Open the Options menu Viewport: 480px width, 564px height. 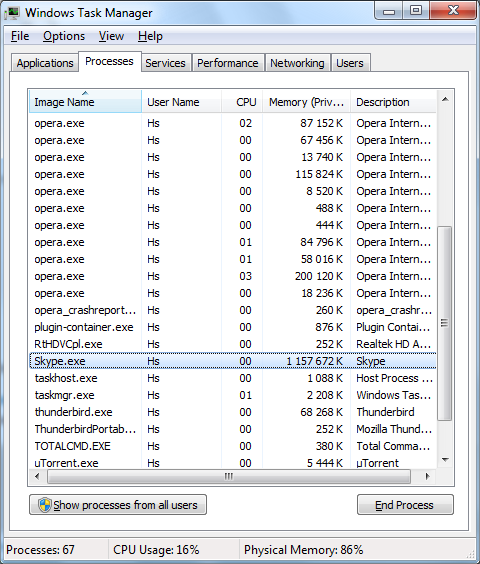click(64, 36)
